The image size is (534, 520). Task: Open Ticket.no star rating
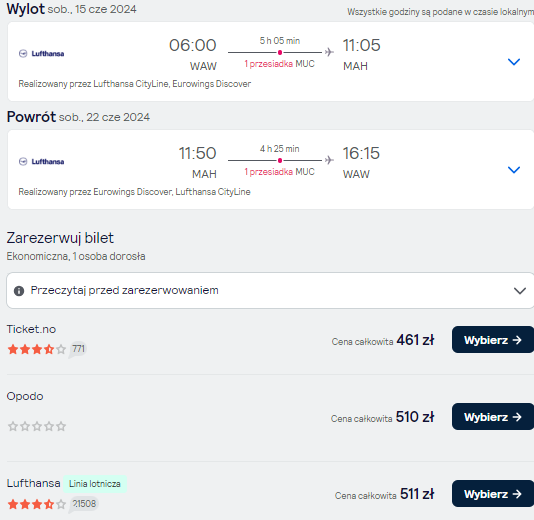pyautogui.click(x=37, y=349)
